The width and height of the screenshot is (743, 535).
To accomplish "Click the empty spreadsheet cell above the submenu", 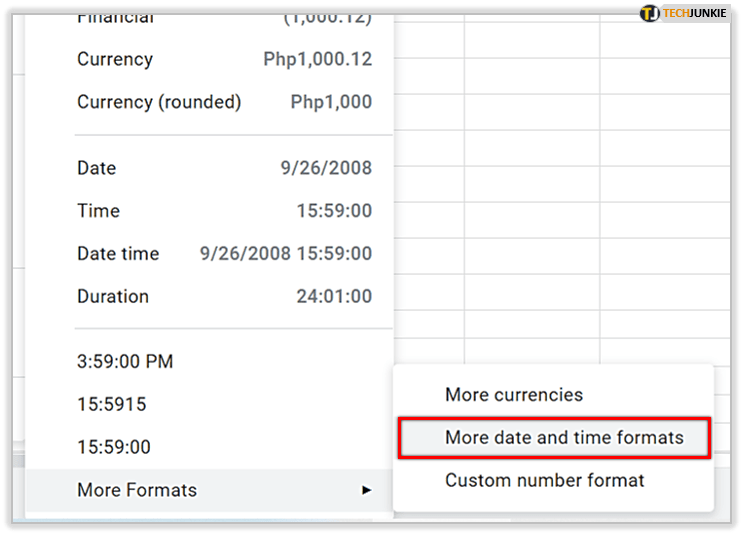I will pos(530,300).
